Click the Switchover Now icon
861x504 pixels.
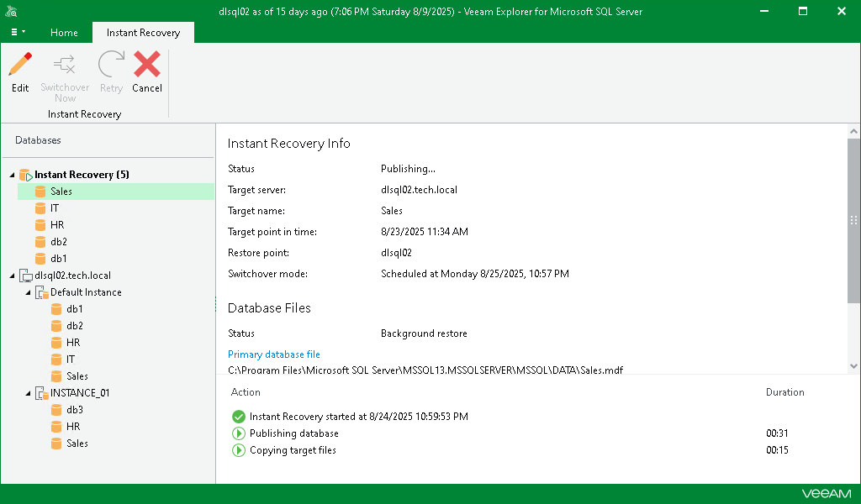point(65,66)
